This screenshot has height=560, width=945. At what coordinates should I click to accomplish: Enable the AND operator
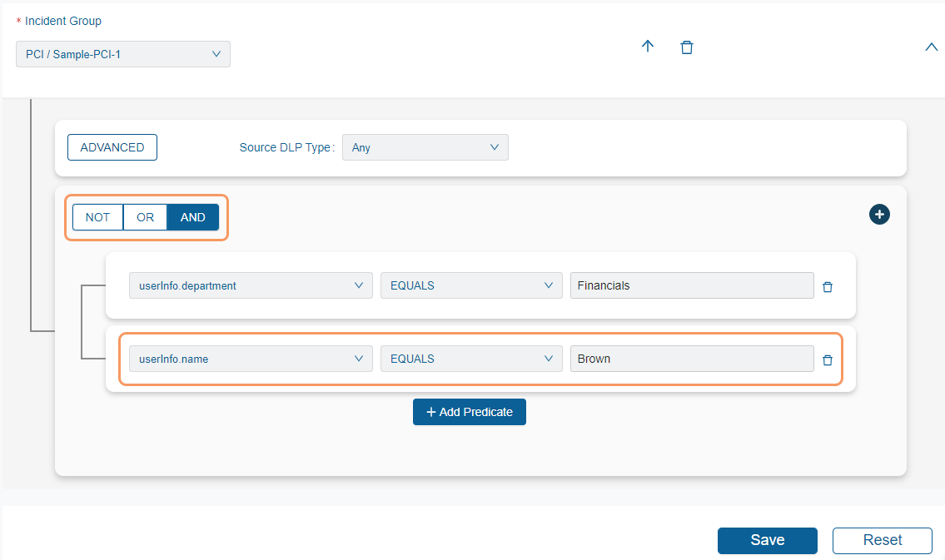(x=192, y=216)
